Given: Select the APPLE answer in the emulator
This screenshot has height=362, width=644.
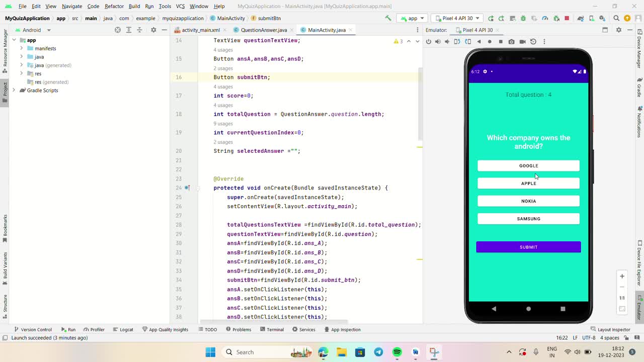Looking at the screenshot, I should (528, 184).
